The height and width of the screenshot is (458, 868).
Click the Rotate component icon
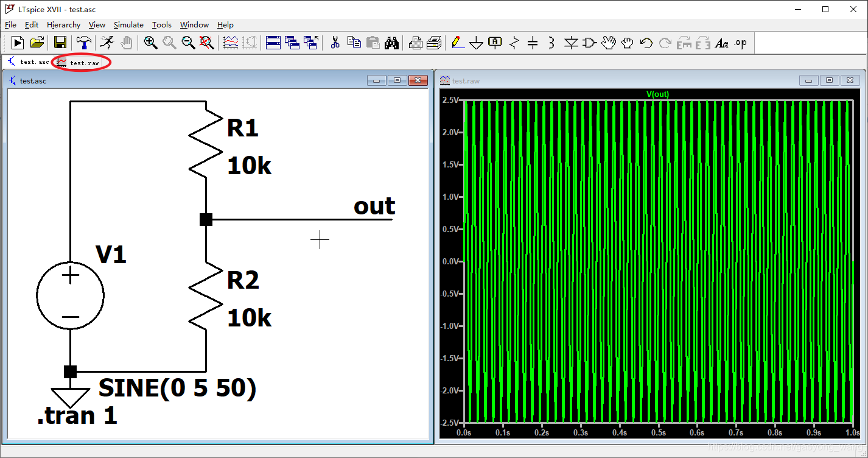click(x=684, y=43)
